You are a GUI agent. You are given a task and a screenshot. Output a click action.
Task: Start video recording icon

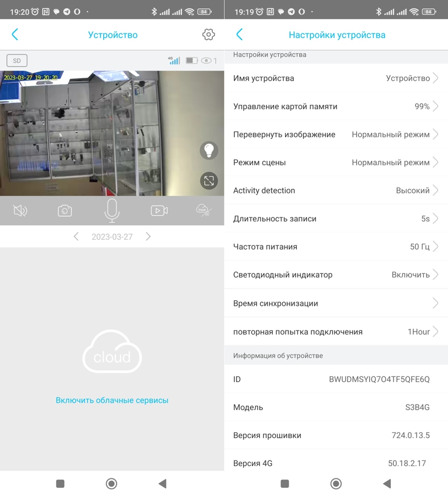pos(159,211)
